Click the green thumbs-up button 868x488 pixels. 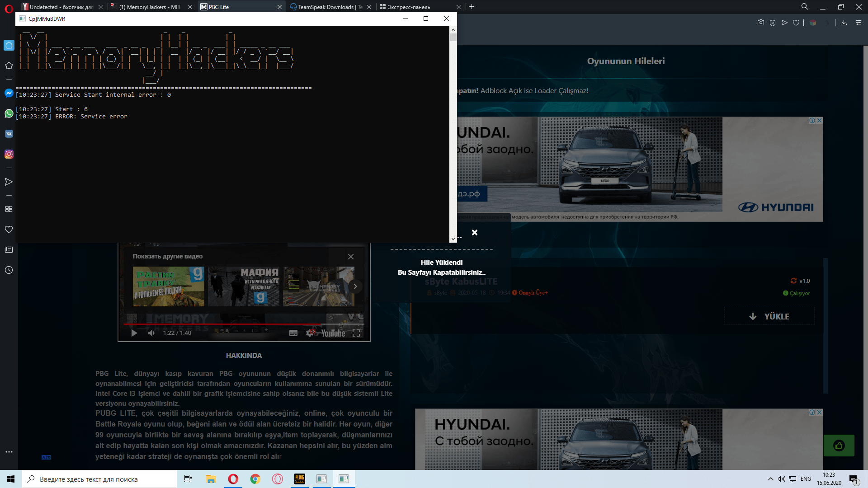[839, 446]
